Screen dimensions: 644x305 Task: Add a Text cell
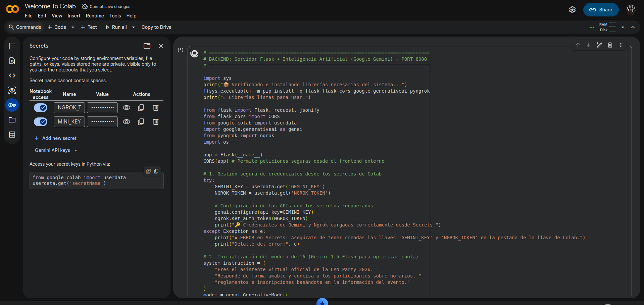[x=89, y=27]
